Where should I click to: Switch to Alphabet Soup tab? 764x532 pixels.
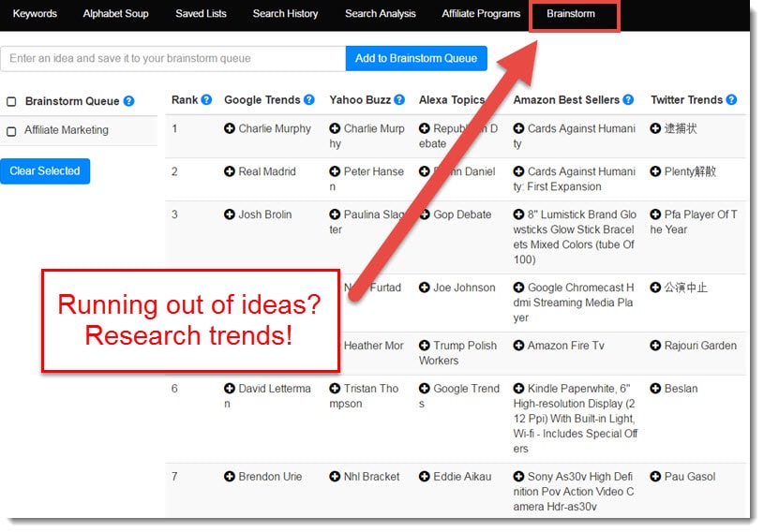(115, 14)
